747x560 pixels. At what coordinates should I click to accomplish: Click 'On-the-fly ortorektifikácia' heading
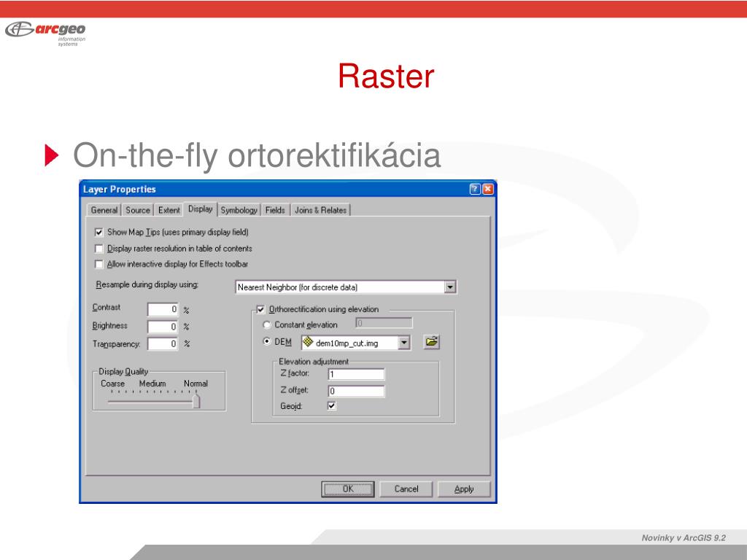pyautogui.click(x=257, y=155)
